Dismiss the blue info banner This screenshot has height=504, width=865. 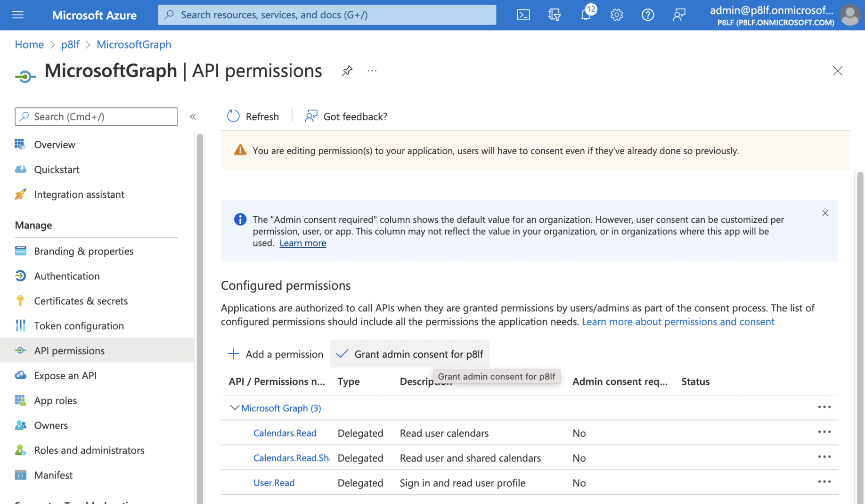[825, 213]
